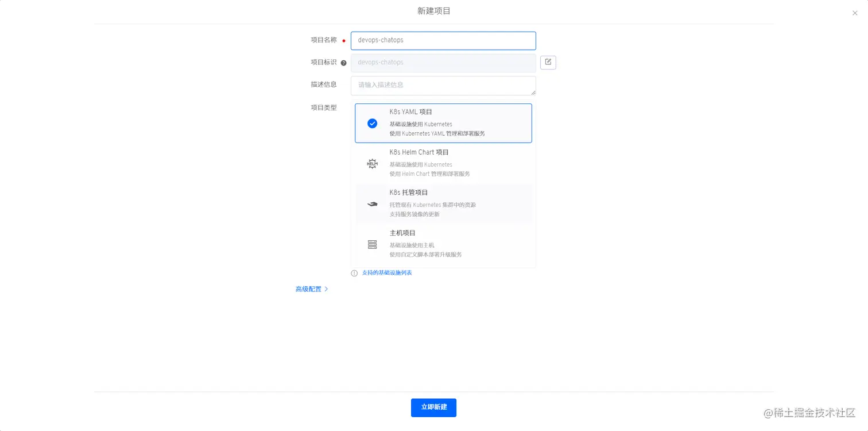Click the 项目名称 label
The height and width of the screenshot is (431, 868).
(x=324, y=40)
